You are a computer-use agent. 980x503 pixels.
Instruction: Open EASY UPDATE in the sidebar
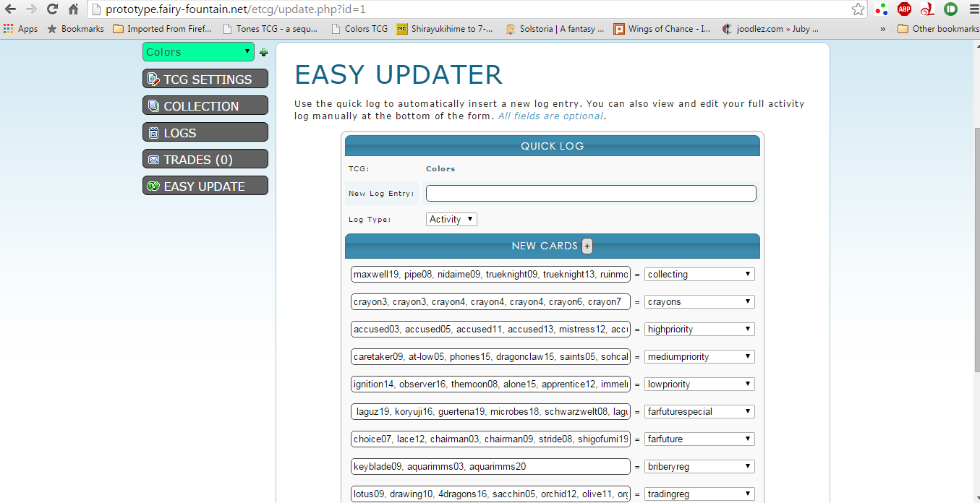(205, 186)
